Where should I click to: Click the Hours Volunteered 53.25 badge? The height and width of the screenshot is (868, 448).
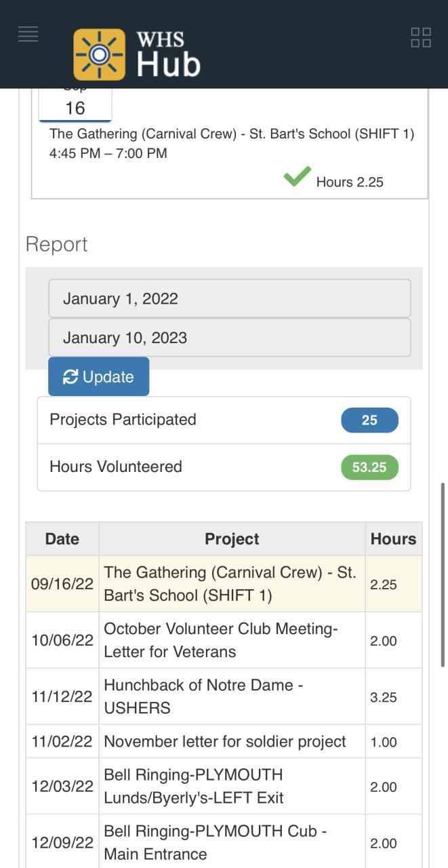click(369, 467)
